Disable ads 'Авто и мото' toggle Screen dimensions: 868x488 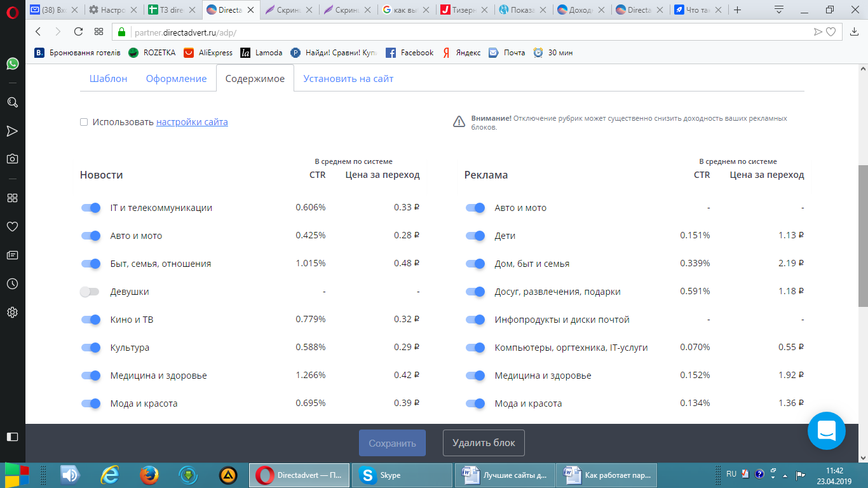point(475,208)
